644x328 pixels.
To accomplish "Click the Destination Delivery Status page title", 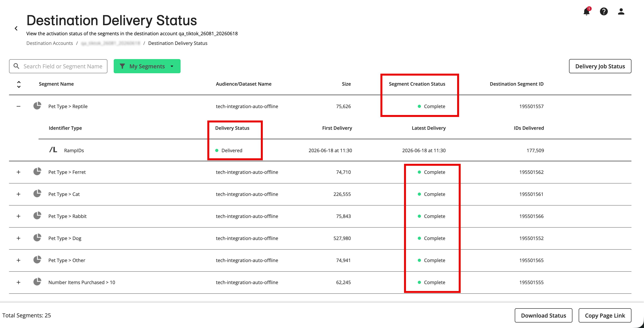I will 112,20.
